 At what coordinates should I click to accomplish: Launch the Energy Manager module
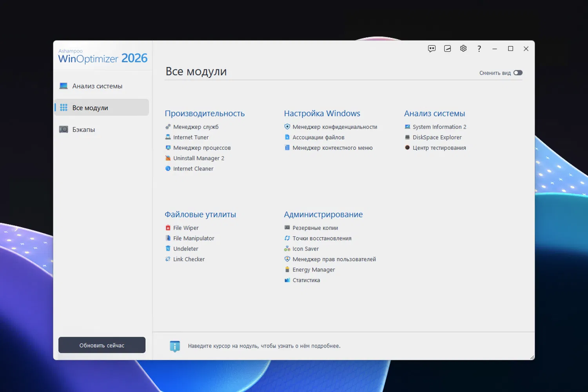coord(314,270)
